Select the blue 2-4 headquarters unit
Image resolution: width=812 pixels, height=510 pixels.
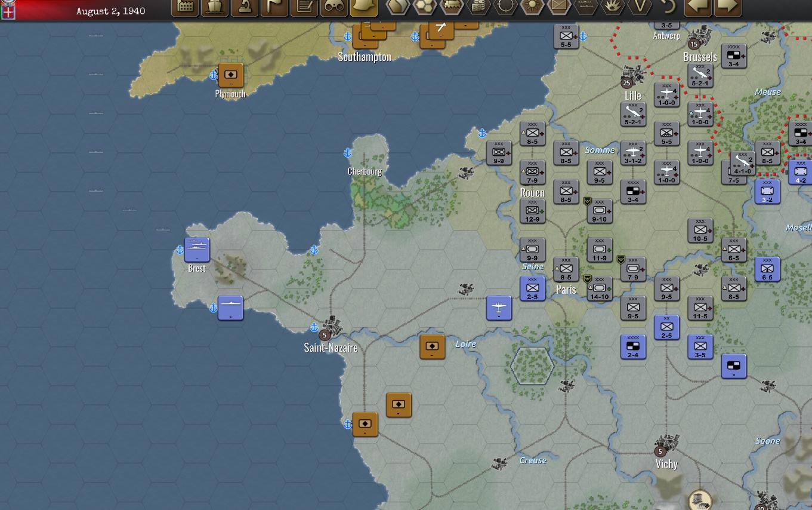(633, 346)
